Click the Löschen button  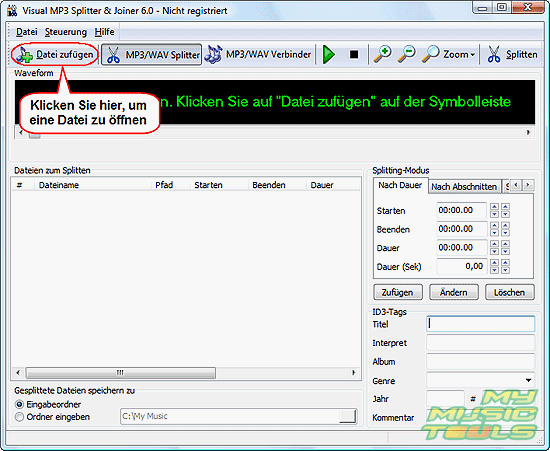point(510,292)
